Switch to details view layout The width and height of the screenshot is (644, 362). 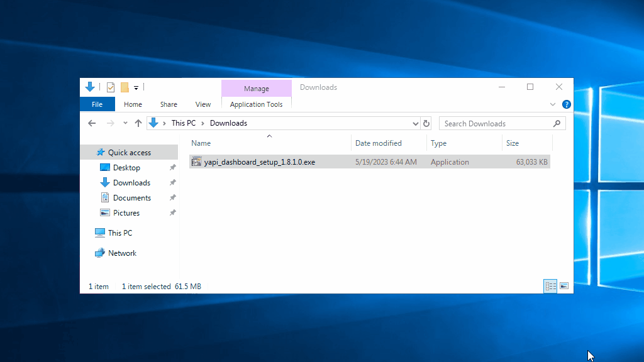click(x=550, y=286)
